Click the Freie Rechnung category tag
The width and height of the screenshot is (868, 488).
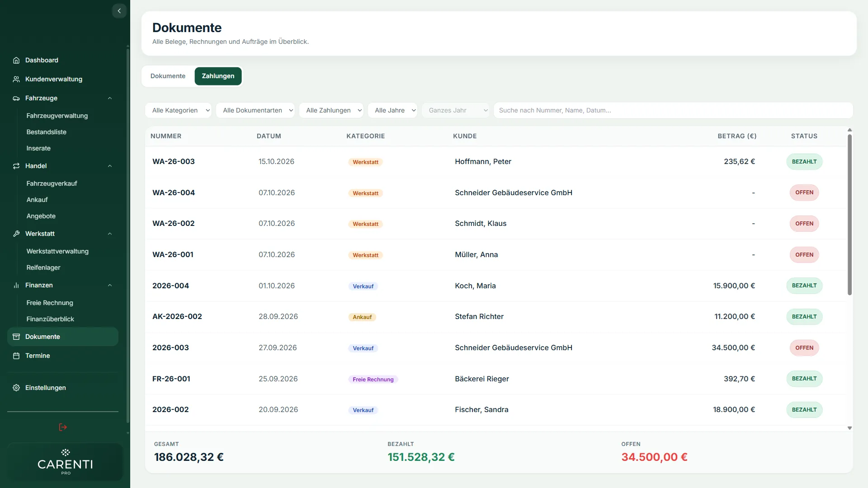[x=373, y=380]
